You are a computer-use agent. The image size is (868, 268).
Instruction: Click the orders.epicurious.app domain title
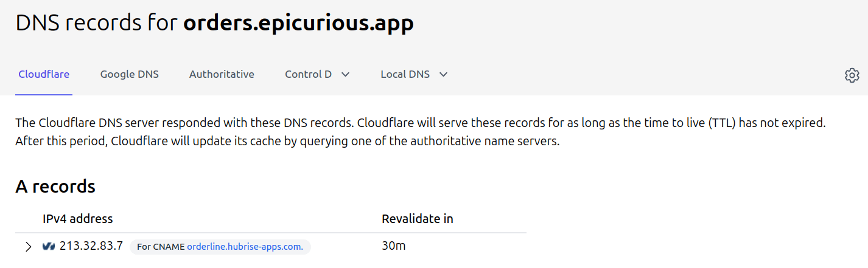click(x=298, y=23)
